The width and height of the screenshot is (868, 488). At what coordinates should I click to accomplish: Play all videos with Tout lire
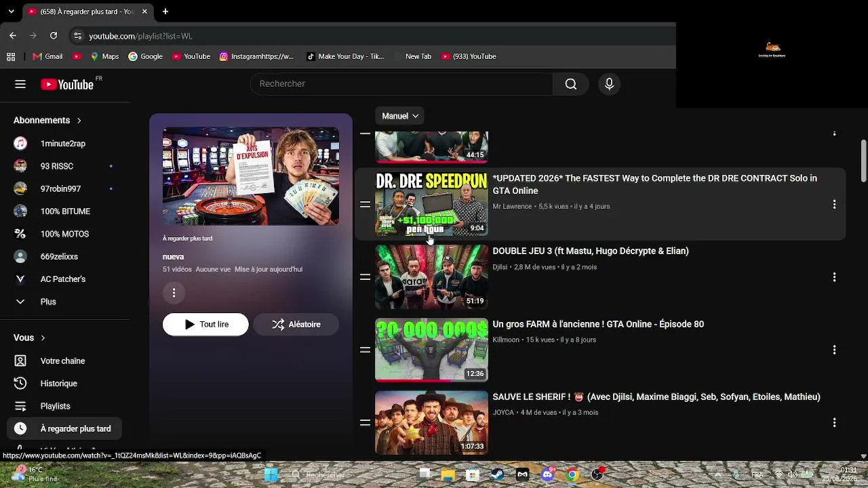click(205, 325)
